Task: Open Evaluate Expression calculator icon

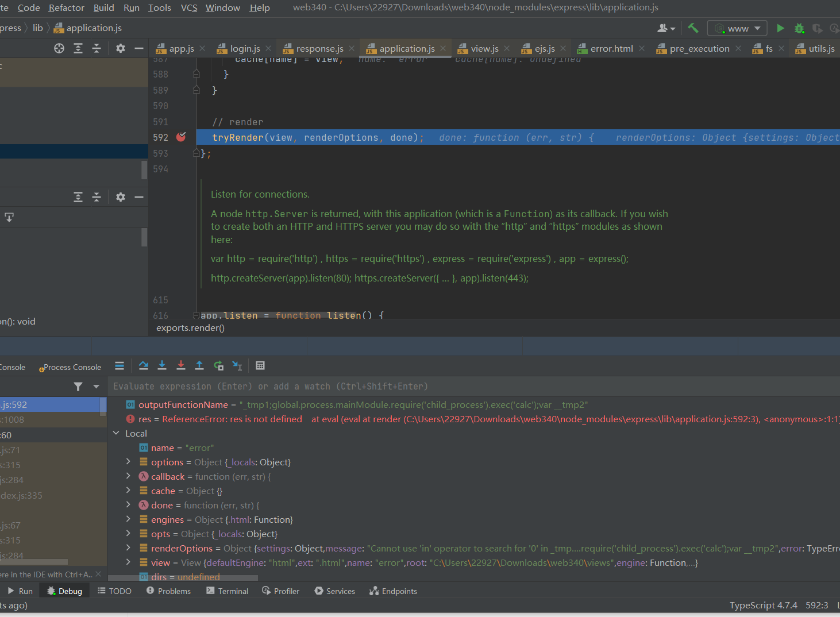Action: (260, 365)
